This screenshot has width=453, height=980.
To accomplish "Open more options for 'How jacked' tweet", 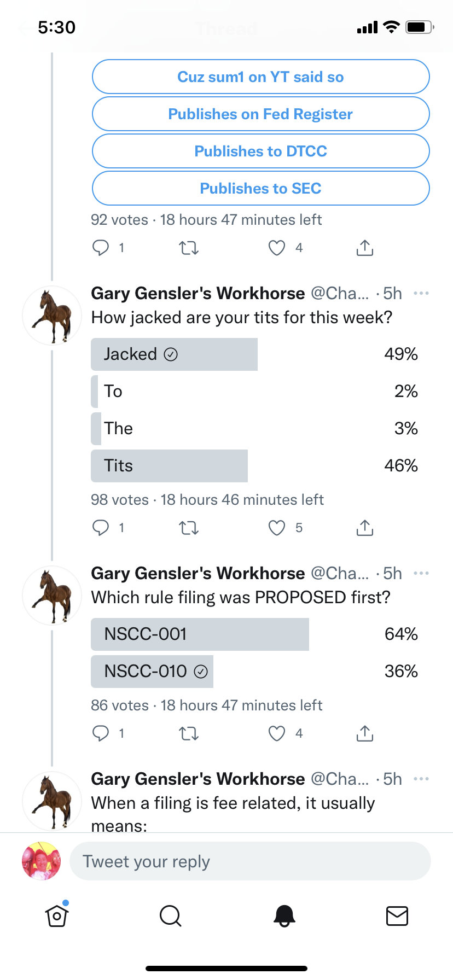I will coord(421,294).
